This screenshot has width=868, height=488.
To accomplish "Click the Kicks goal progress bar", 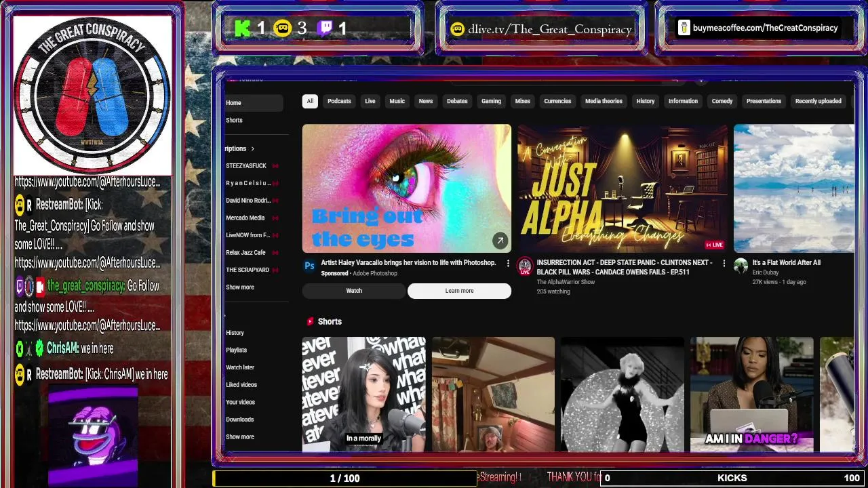I will [733, 478].
